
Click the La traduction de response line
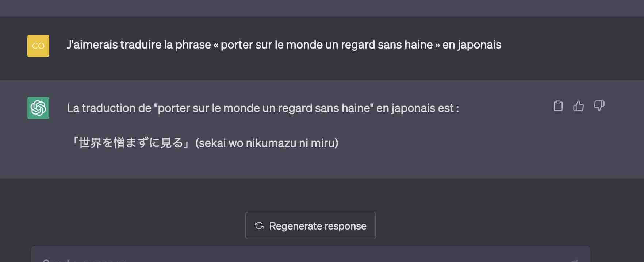pyautogui.click(x=263, y=108)
